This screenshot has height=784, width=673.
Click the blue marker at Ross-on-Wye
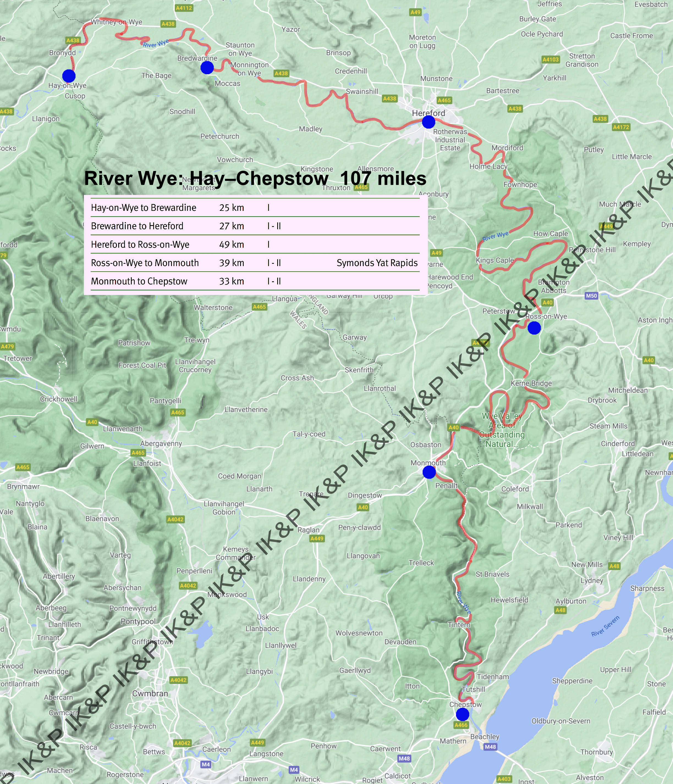[x=534, y=328]
